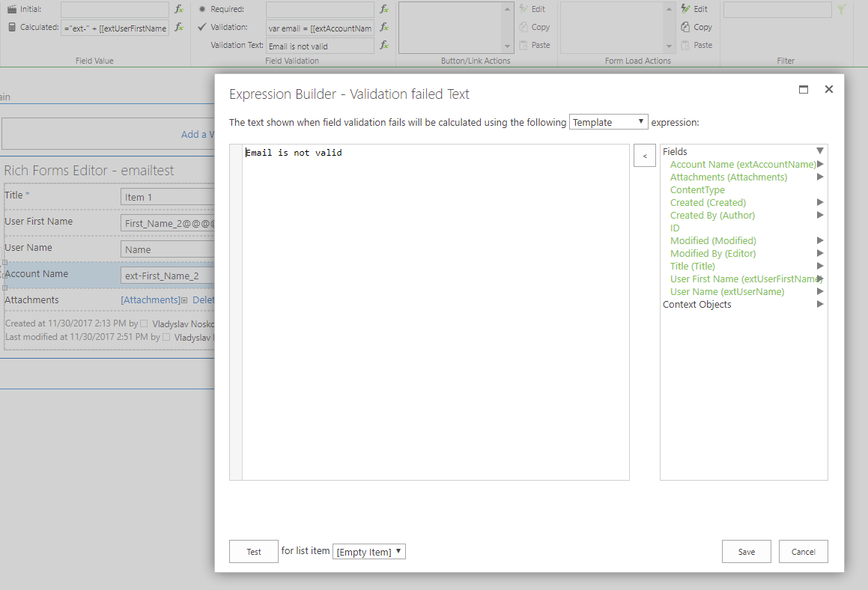Click the Test button

click(254, 552)
